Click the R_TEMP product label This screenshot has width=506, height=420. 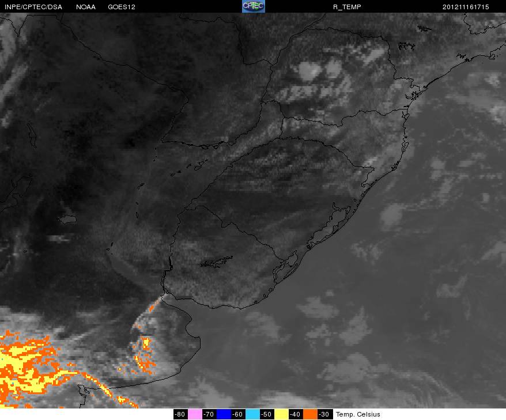coord(347,7)
